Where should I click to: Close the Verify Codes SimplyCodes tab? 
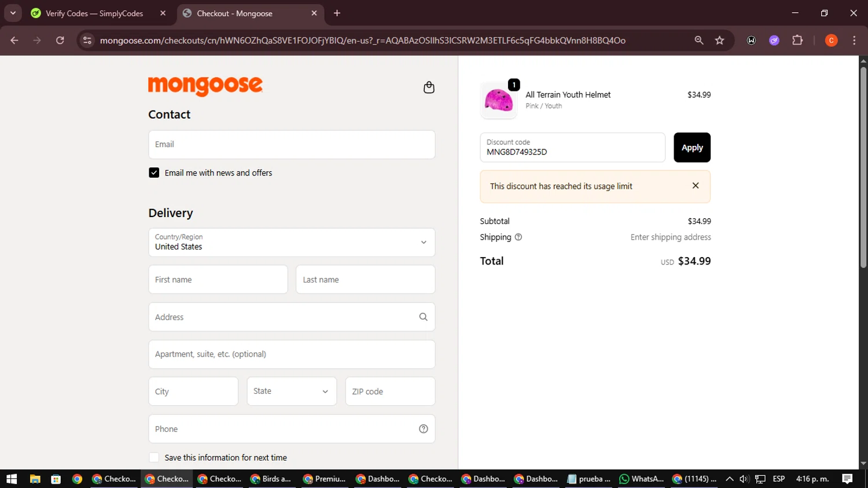[x=163, y=13]
